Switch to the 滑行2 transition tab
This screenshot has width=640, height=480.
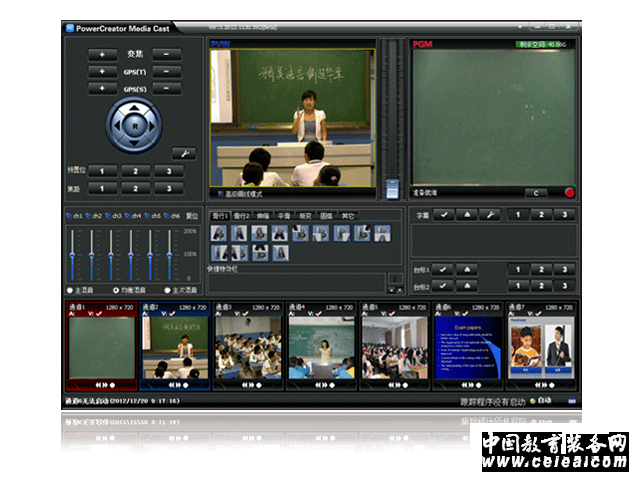click(x=243, y=215)
